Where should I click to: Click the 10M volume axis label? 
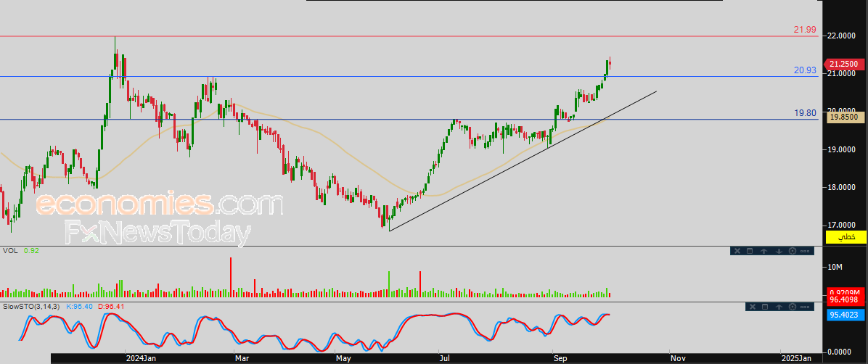(x=835, y=267)
